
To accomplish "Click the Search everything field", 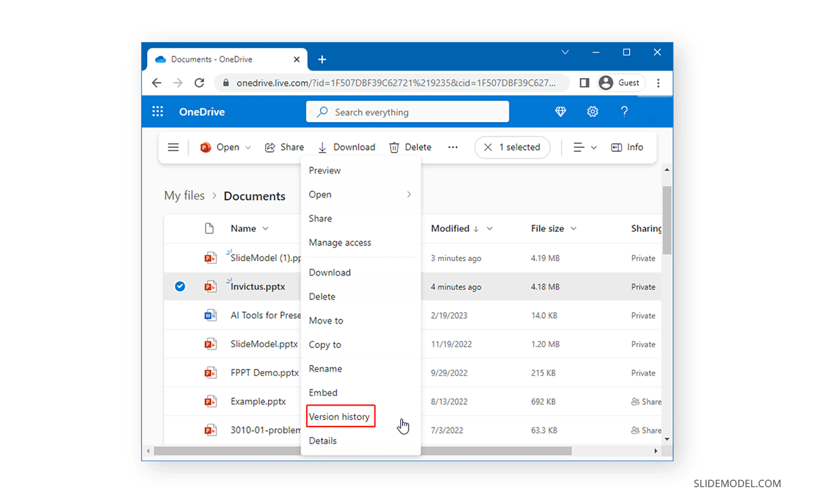I will [408, 112].
